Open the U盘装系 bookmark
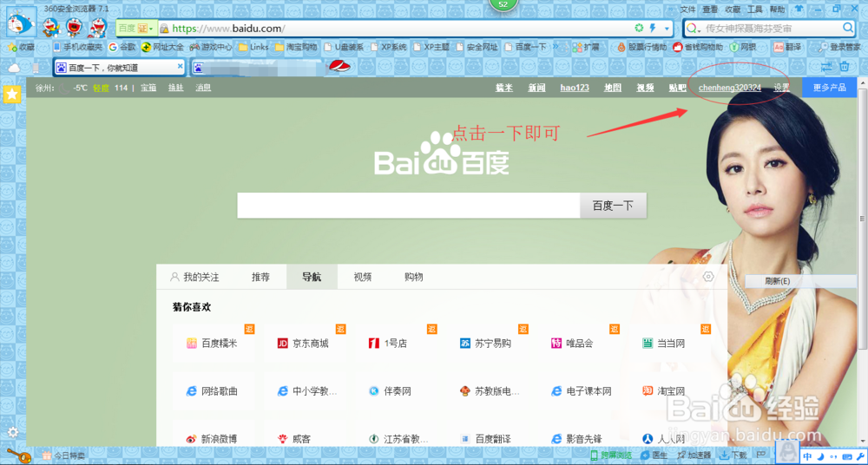Viewport: 868px width, 465px height. pos(344,48)
